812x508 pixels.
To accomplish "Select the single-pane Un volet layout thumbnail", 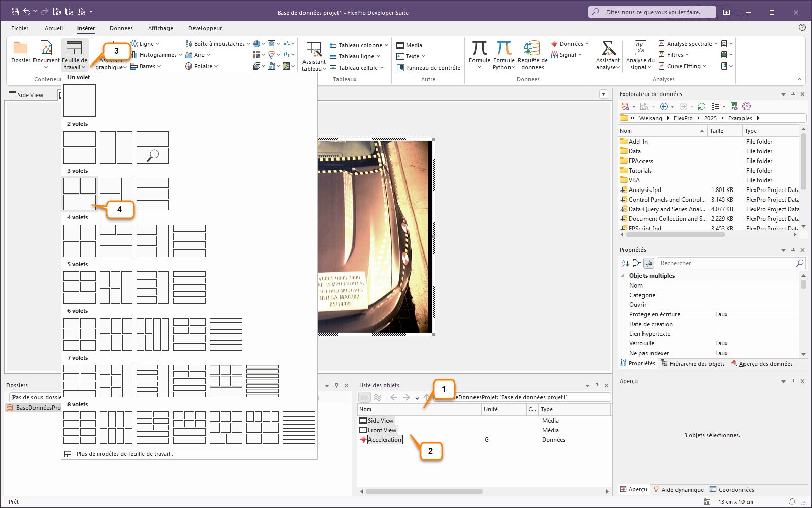I will pyautogui.click(x=80, y=101).
